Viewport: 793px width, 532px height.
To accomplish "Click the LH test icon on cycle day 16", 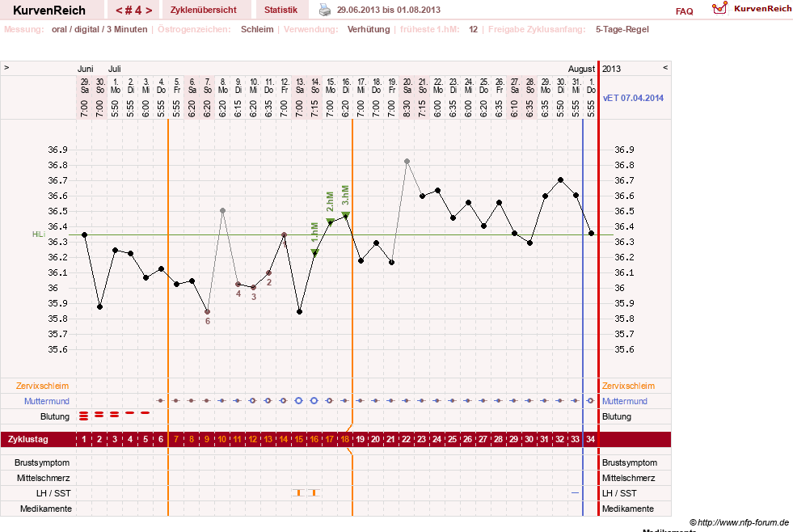I will (x=314, y=492).
